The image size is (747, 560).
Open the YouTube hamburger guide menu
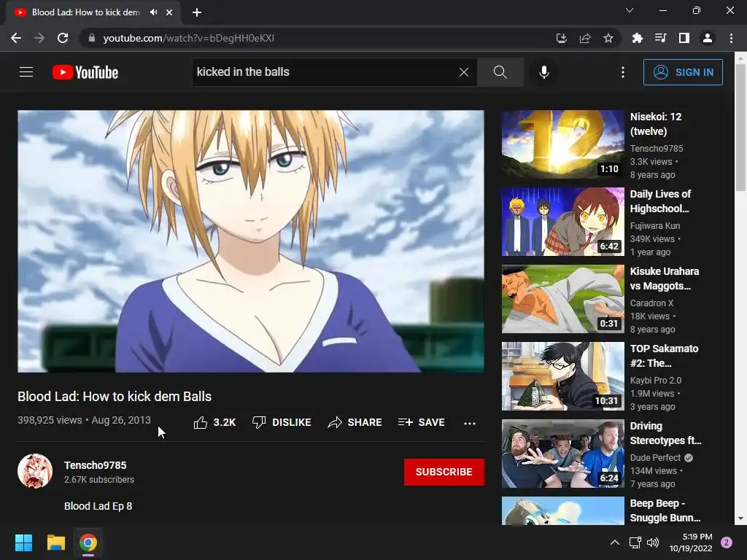tap(26, 72)
